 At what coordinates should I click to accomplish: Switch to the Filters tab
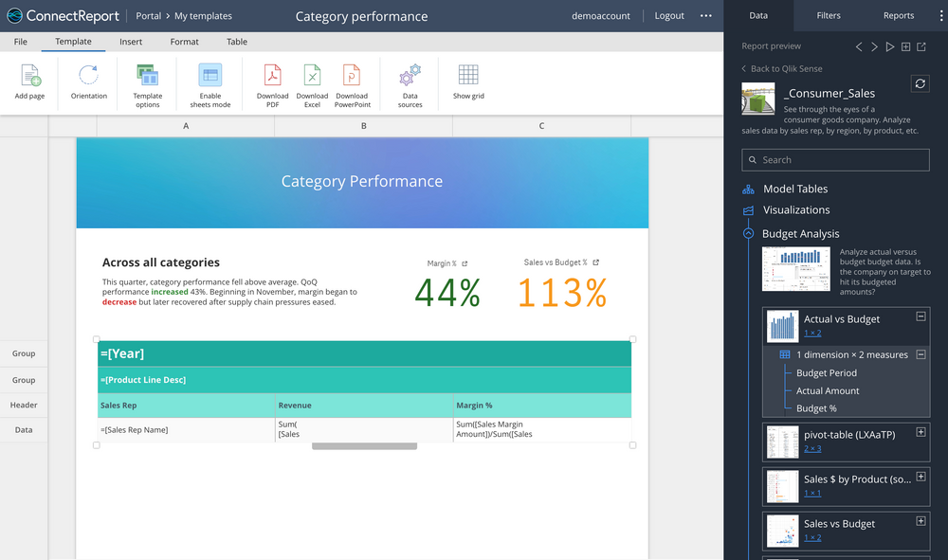[829, 15]
